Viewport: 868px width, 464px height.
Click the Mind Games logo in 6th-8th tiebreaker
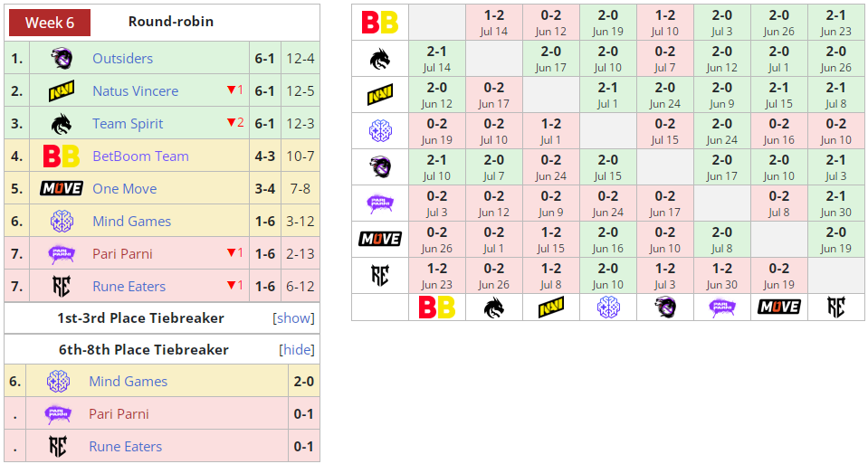[x=59, y=382]
